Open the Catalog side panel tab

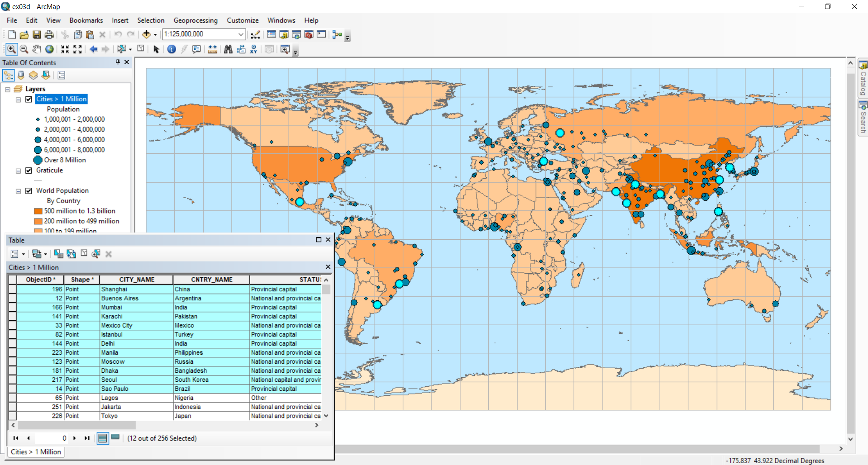863,78
